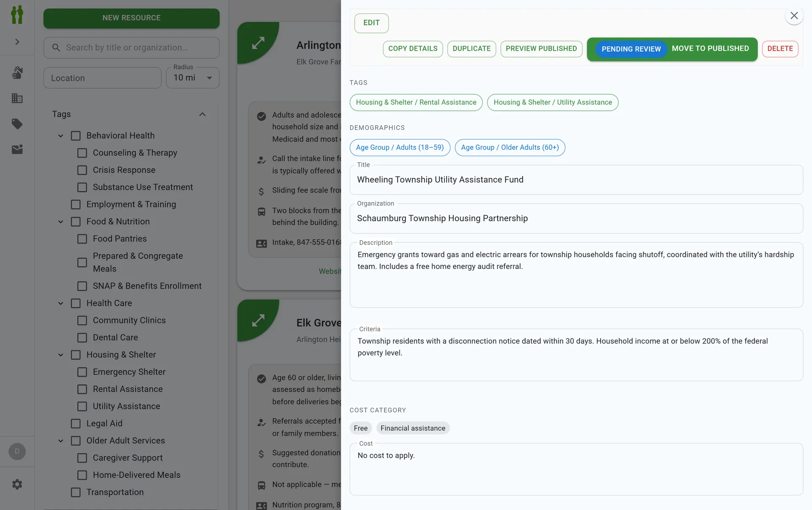Collapse the Food & Nutrition tree group

60,222
